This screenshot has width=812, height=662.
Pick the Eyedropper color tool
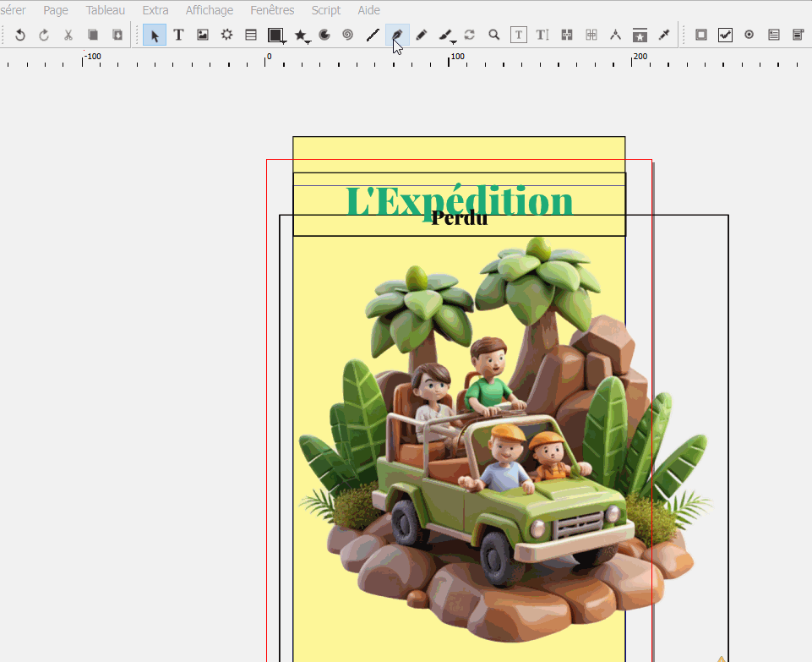[664, 35]
